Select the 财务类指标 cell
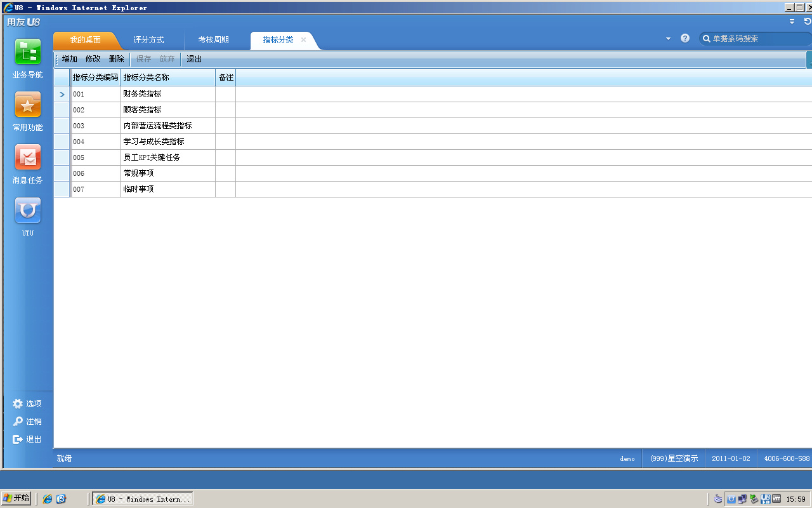Screen dimensions: 812x508 168,94
